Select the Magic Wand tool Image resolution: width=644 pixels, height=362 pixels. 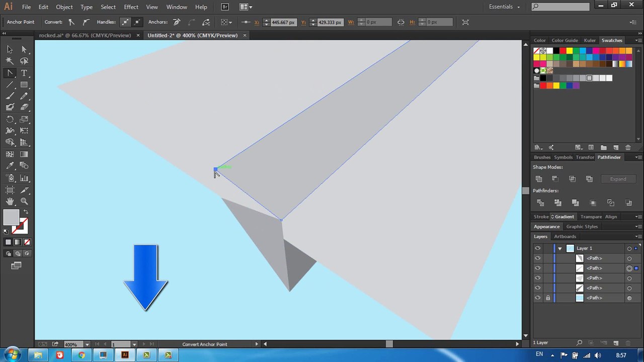coord(10,61)
